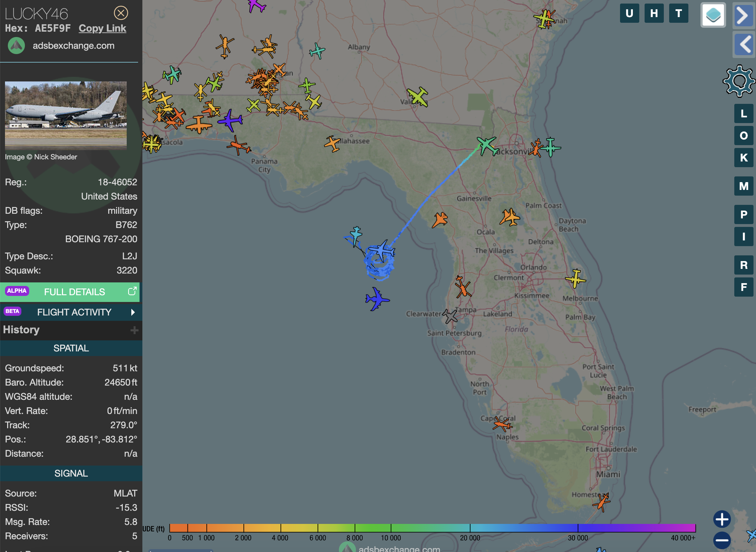Select the gray aircraft near Clearwater
Viewport: 756px width, 552px height.
pos(450,315)
